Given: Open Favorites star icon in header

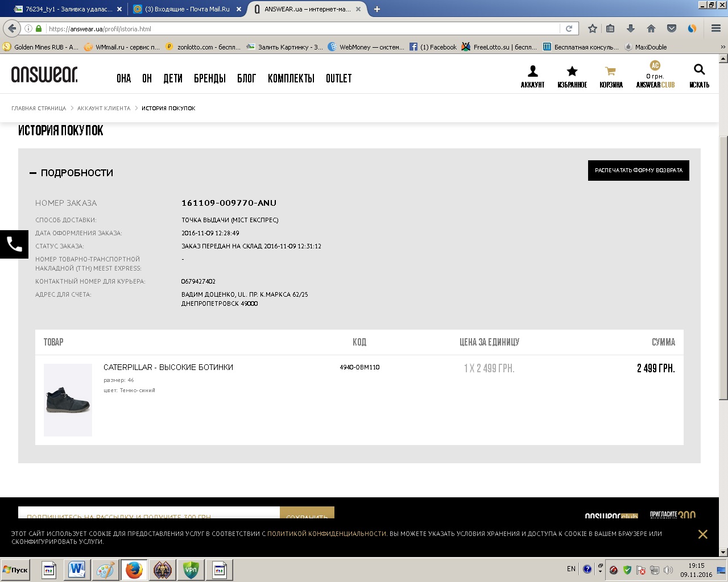Looking at the screenshot, I should (572, 76).
